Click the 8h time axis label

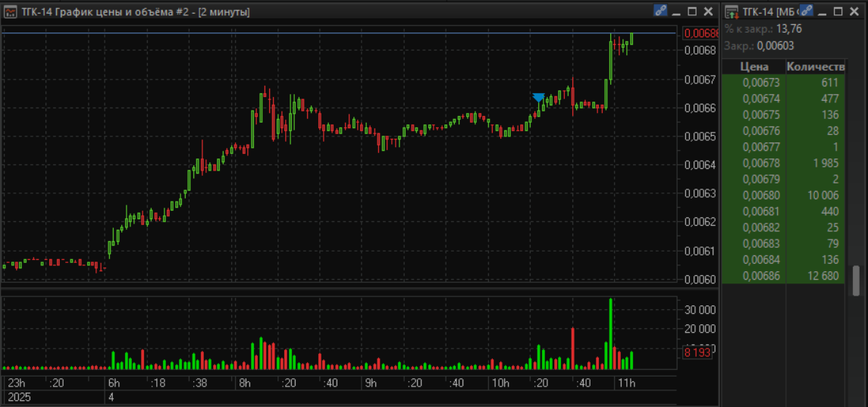(245, 384)
